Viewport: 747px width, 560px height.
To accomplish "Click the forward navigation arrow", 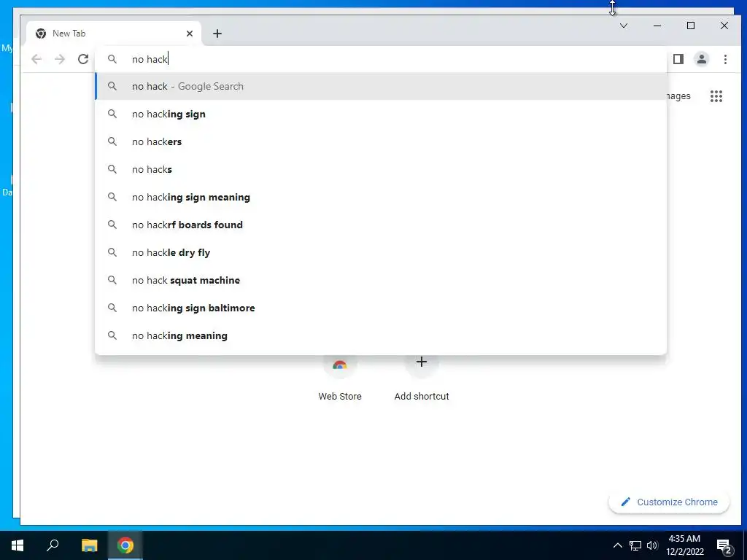I will pos(60,59).
